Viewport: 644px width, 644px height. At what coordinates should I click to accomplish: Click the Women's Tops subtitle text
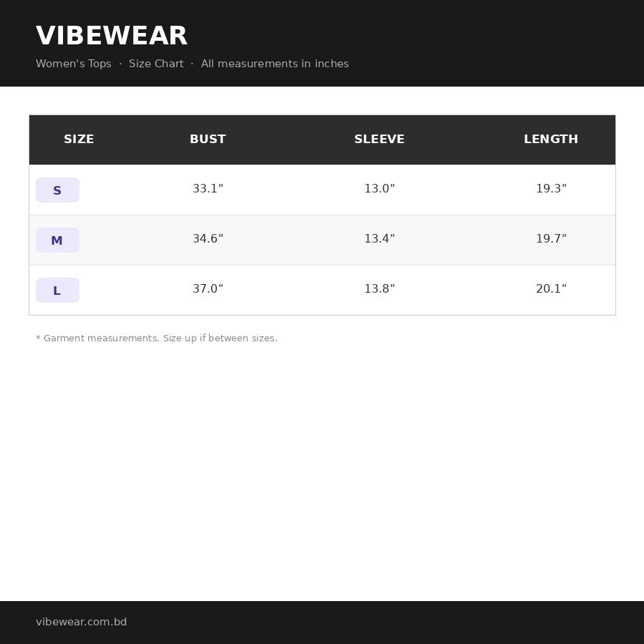pyautogui.click(x=74, y=64)
